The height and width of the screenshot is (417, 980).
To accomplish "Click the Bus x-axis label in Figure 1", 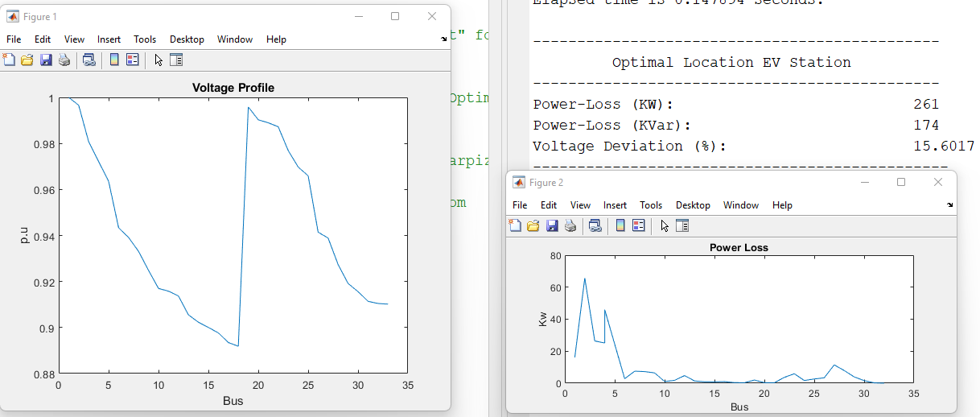I will click(233, 400).
